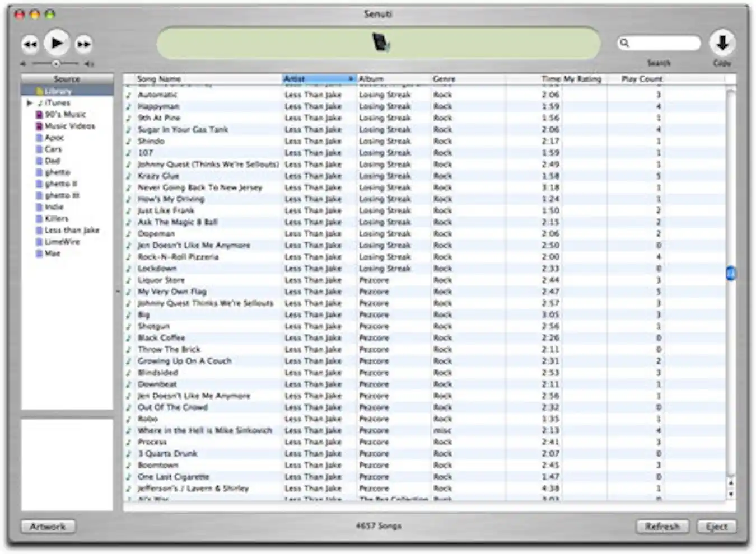Open the LimeWire playlist

pos(63,241)
